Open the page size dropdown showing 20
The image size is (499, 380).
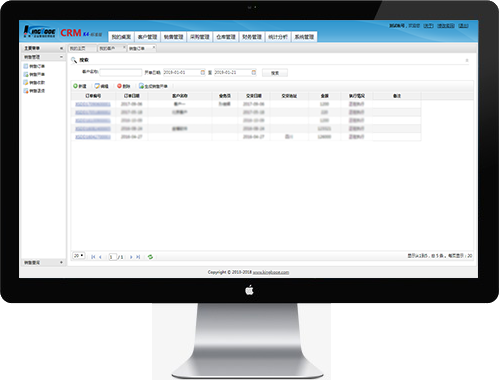[x=79, y=256]
